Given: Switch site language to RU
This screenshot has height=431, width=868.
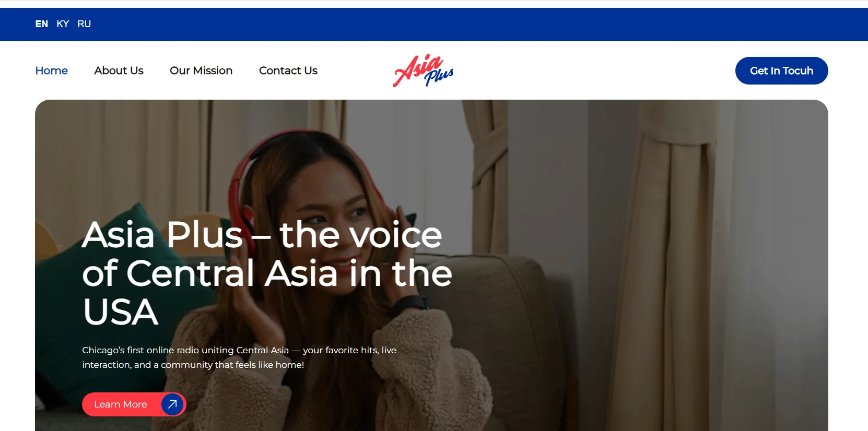Looking at the screenshot, I should pyautogui.click(x=84, y=24).
